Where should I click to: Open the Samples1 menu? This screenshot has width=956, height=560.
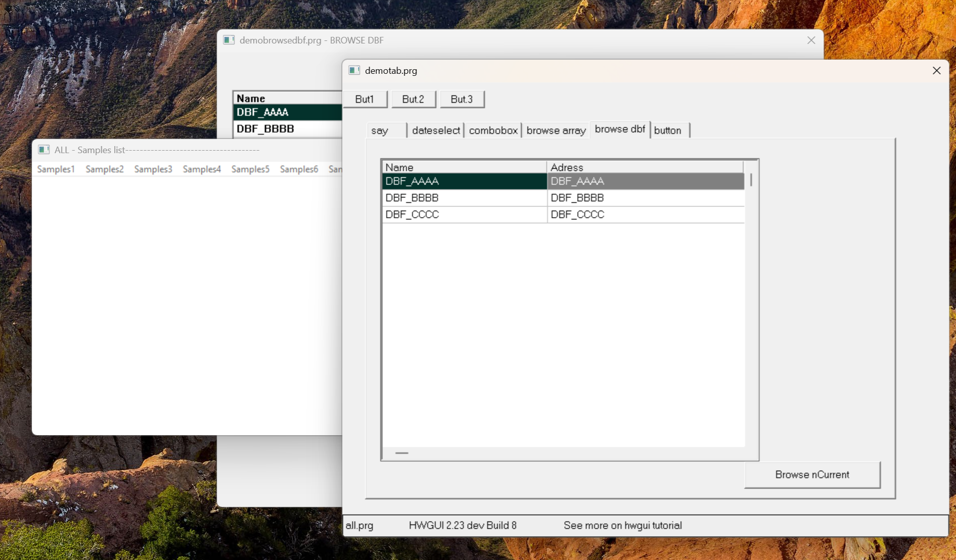(56, 169)
